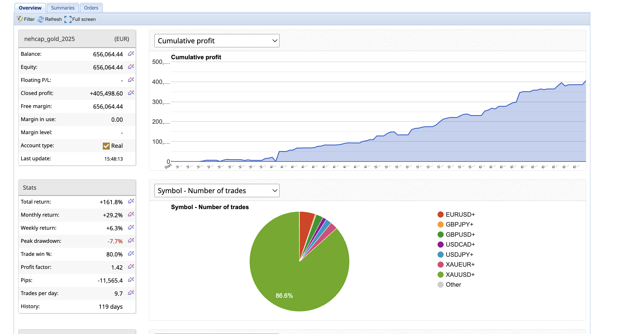Click the Filter funnel icon
The image size is (644, 334).
(x=20, y=19)
